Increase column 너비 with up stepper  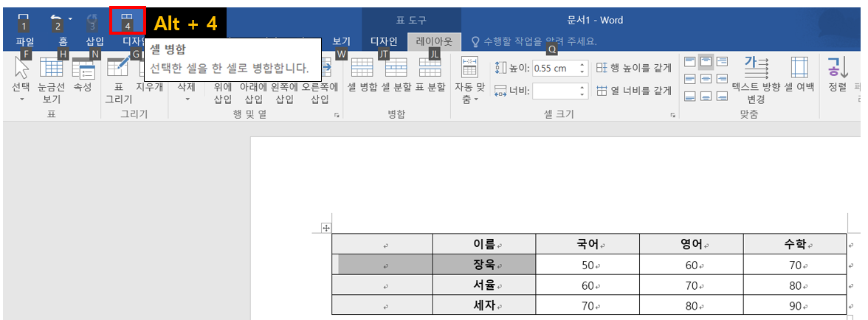click(x=582, y=87)
